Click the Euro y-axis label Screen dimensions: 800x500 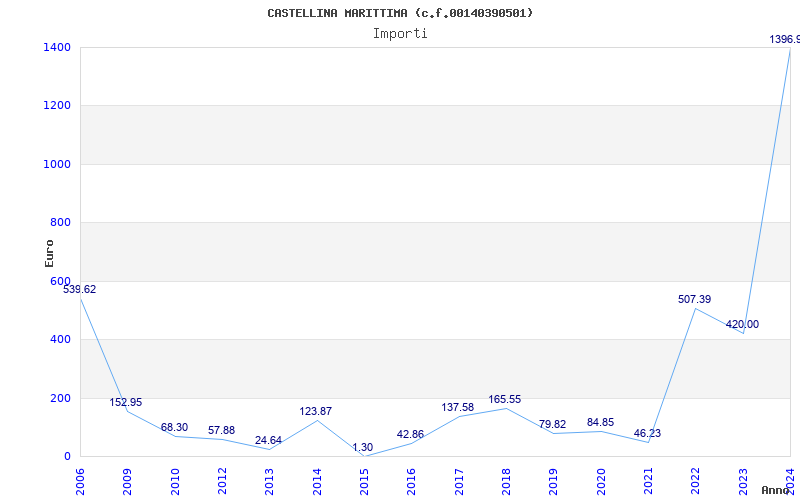coord(49,254)
